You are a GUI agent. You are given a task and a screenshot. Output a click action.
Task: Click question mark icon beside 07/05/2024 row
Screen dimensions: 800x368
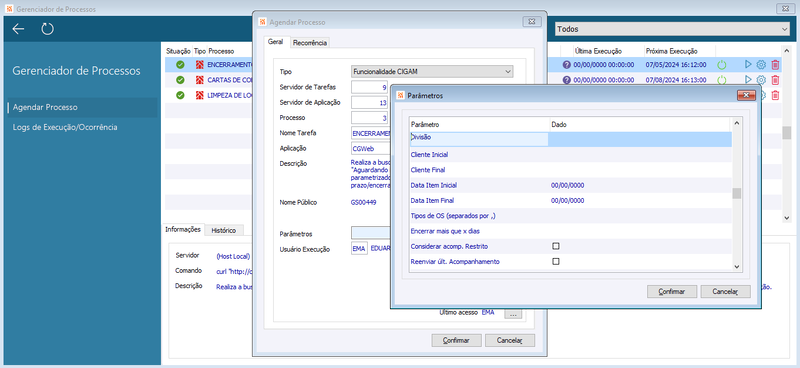point(566,65)
